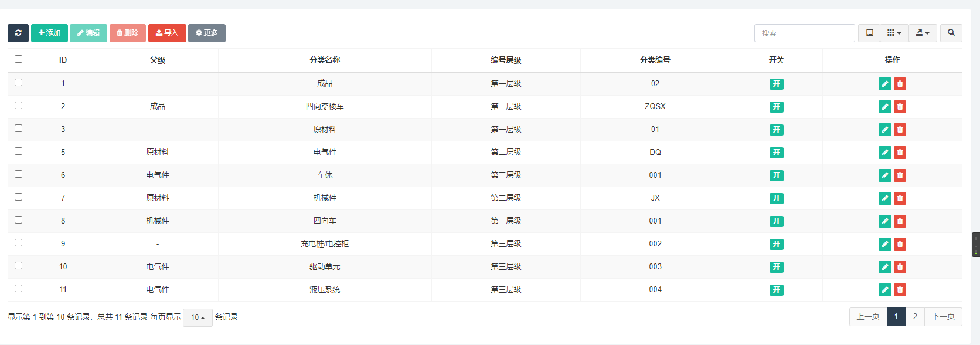Edit the 液压系统 row with pencil icon
Screen dimensions: 980x345
(885, 290)
